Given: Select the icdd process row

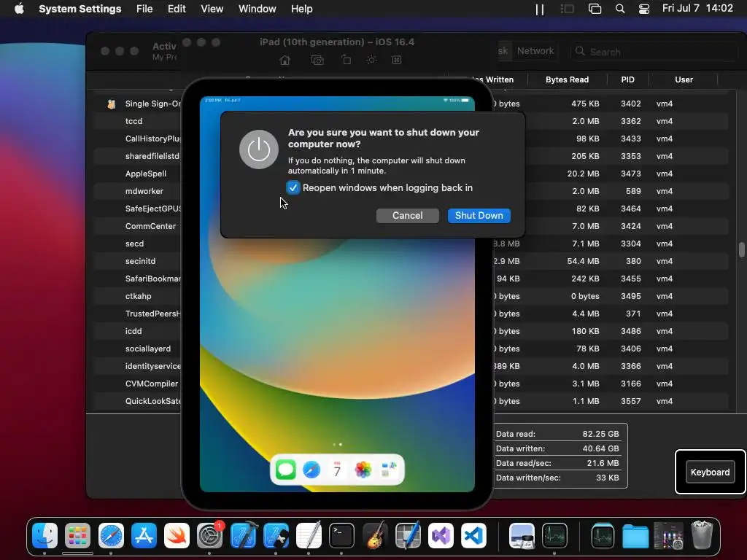Looking at the screenshot, I should (x=411, y=331).
